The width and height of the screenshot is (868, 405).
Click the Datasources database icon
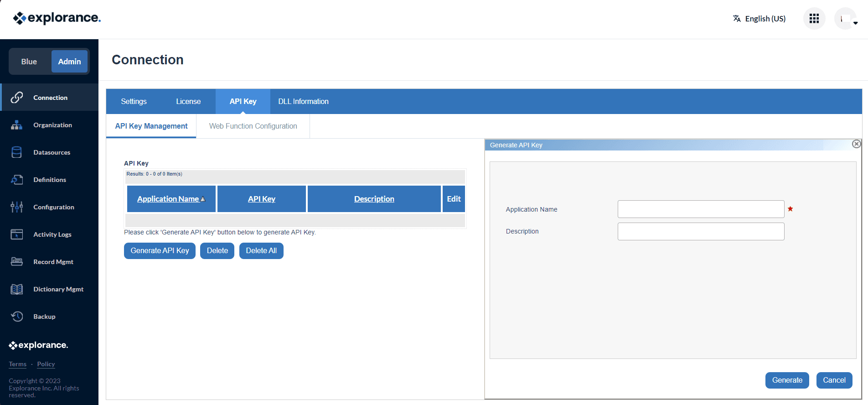point(17,152)
